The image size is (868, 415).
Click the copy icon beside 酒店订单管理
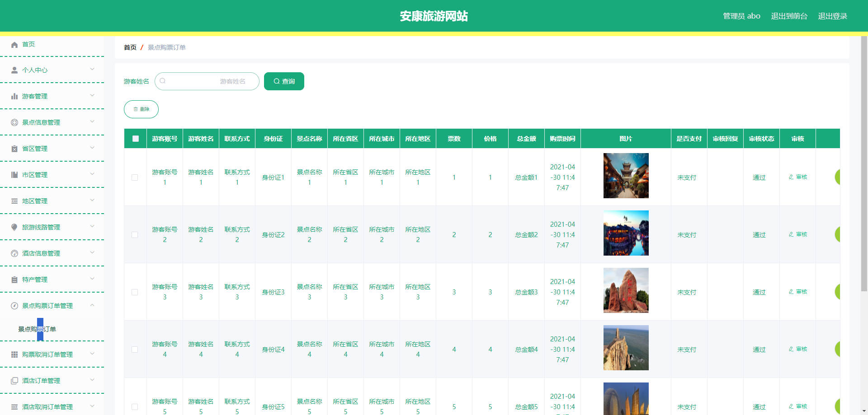coord(14,381)
